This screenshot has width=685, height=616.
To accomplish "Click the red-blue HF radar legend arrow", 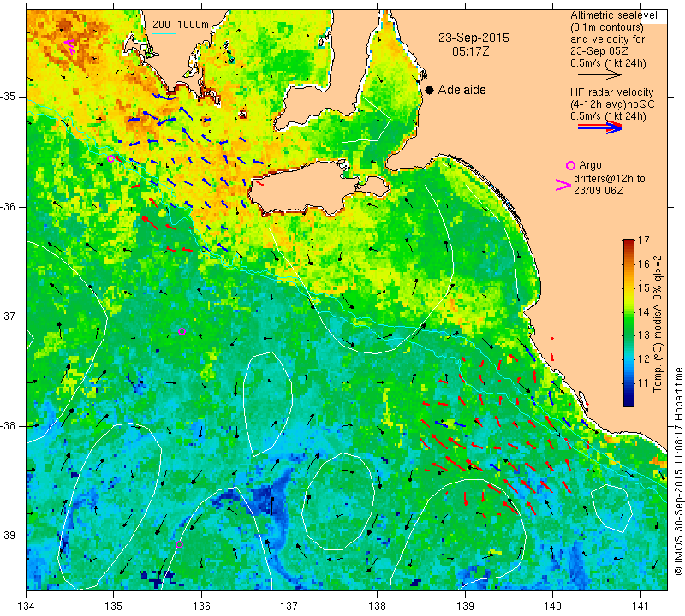I will [x=599, y=127].
